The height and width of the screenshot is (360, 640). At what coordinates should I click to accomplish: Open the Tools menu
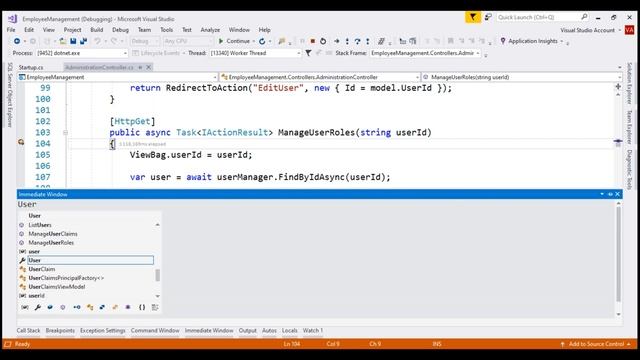(166, 30)
